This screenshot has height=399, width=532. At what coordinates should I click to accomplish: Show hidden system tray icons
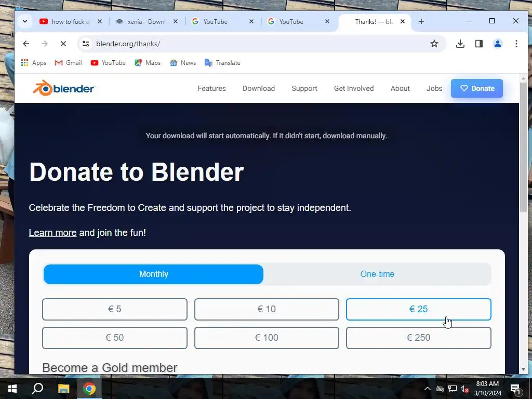pyautogui.click(x=428, y=389)
